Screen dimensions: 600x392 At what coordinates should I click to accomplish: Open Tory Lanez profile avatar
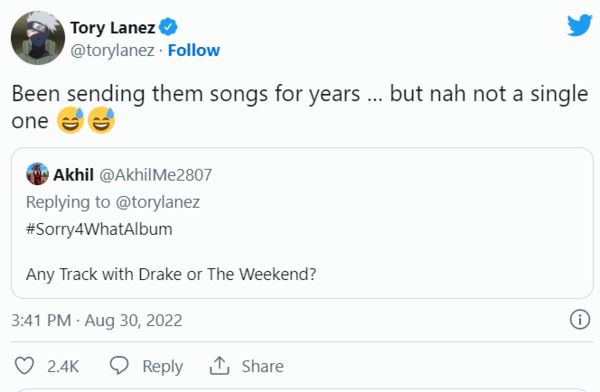38,38
